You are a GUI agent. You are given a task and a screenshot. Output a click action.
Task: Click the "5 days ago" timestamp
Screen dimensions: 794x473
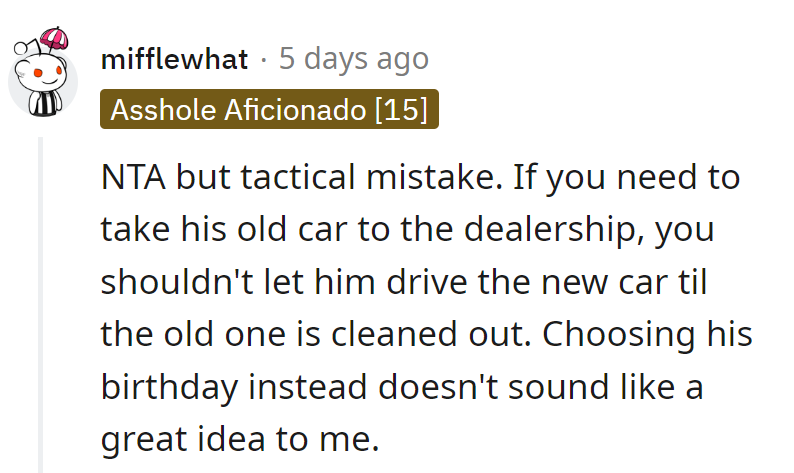(x=353, y=59)
